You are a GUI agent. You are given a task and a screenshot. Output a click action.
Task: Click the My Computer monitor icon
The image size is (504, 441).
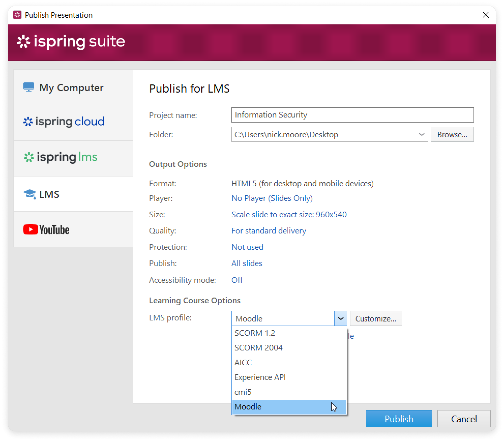pos(29,87)
